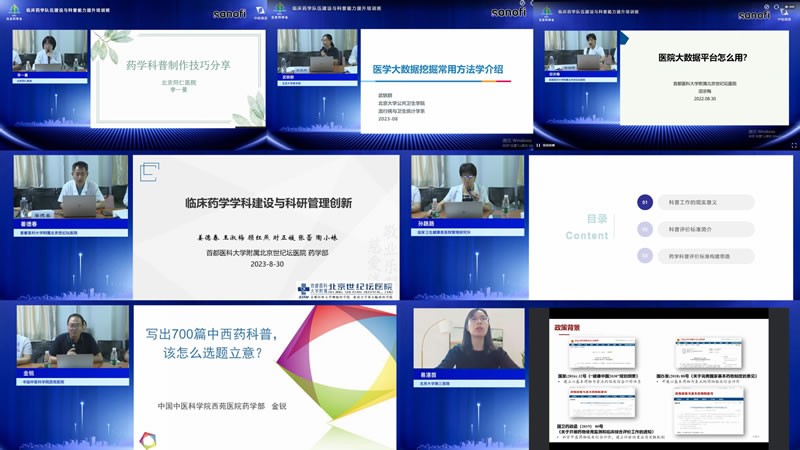The width and height of the screenshot is (800, 450).
Task: Click the 临床药学学科建设与科研管理创新 slide title
Action: 268,203
